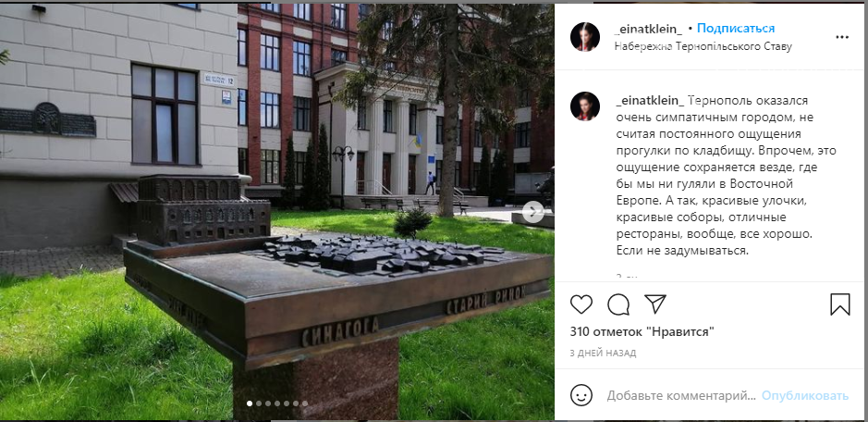Open comments via speech bubble icon
868x422 pixels.
click(x=618, y=304)
